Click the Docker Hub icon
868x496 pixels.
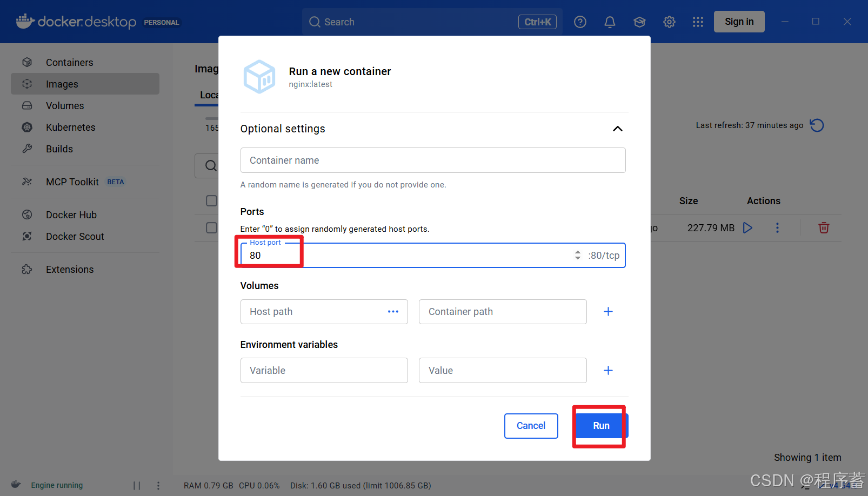point(27,215)
